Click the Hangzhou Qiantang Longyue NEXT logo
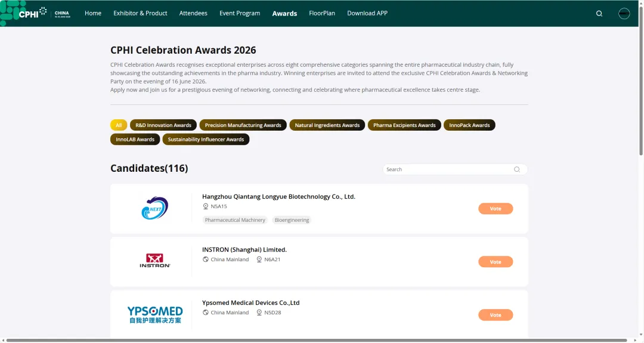 [155, 208]
